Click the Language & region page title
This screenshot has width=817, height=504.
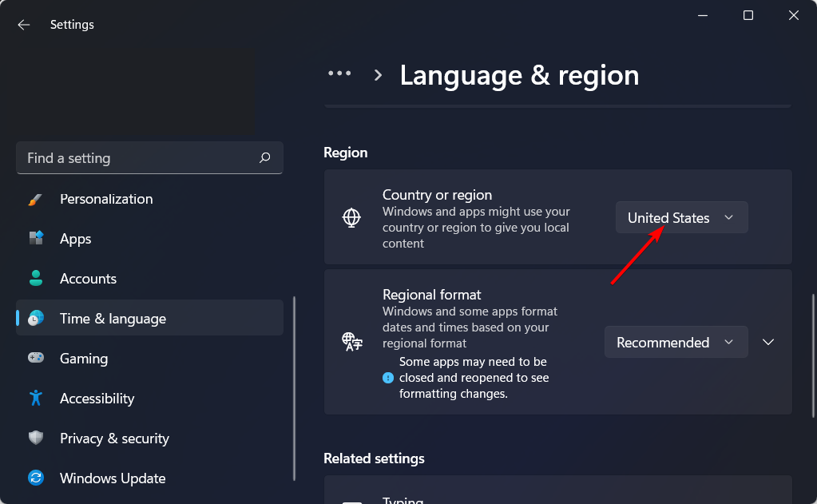(519, 75)
